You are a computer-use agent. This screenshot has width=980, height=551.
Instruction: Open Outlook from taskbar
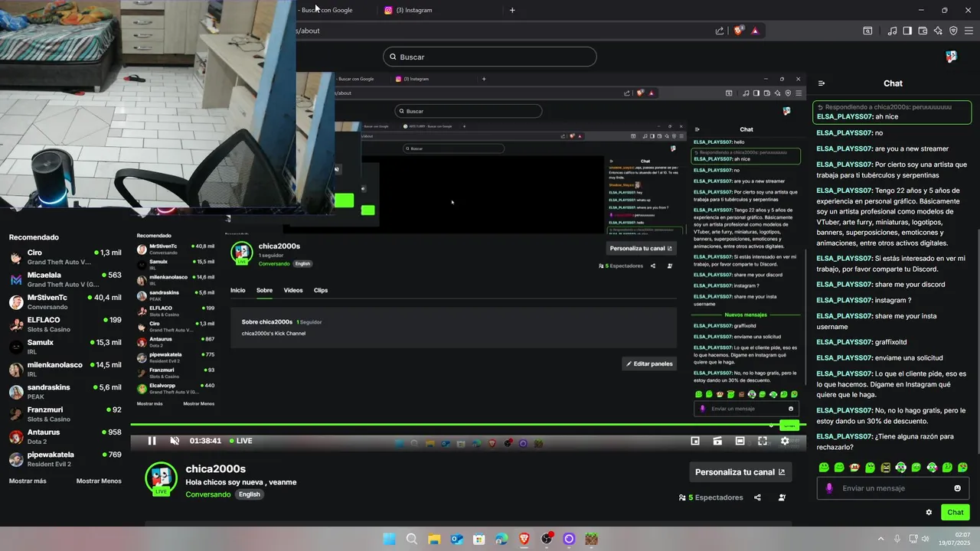[x=456, y=539]
